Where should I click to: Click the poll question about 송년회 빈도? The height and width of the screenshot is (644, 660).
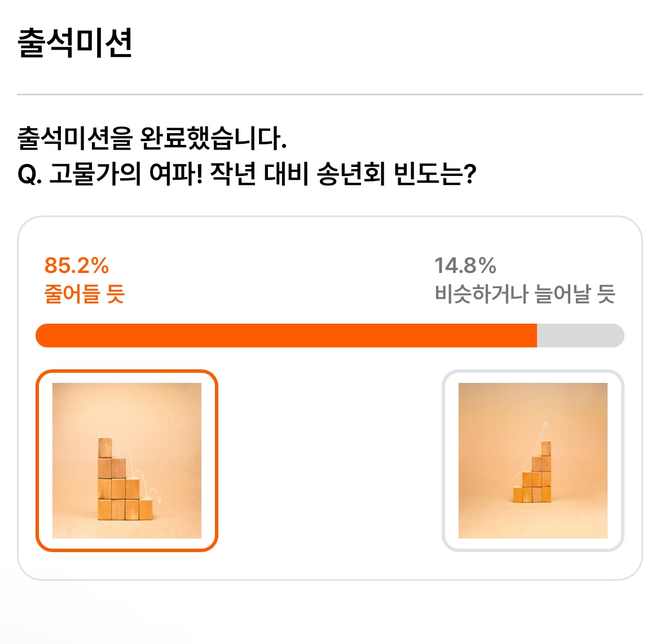click(x=247, y=174)
